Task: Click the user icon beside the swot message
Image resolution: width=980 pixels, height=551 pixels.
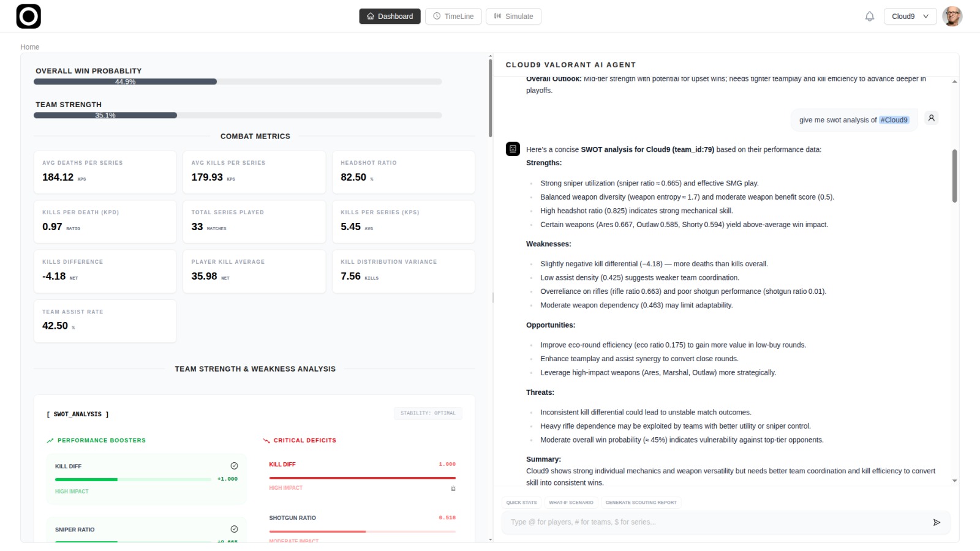Action: coord(932,118)
